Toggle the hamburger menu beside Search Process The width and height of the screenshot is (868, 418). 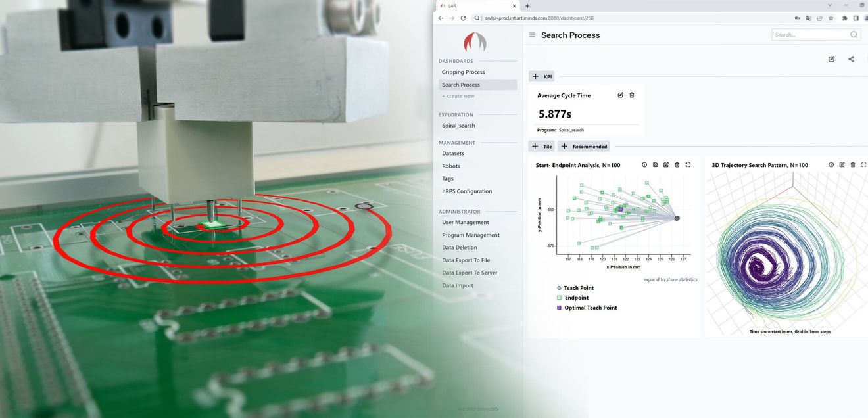[532, 35]
